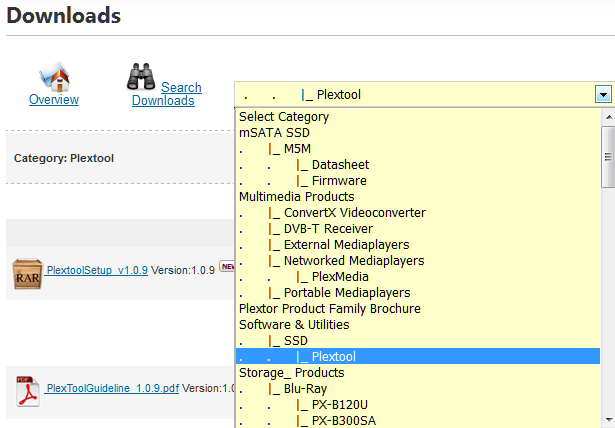Click the PDF document icon
Screen dimensions: 615x428
click(27, 388)
